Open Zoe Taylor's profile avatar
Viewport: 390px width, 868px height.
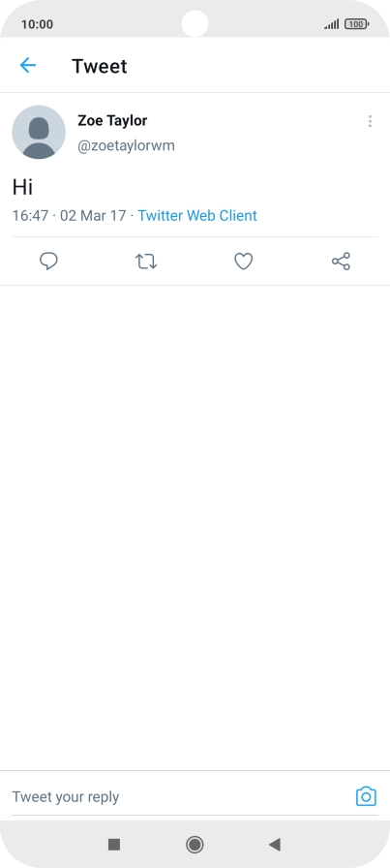(39, 133)
